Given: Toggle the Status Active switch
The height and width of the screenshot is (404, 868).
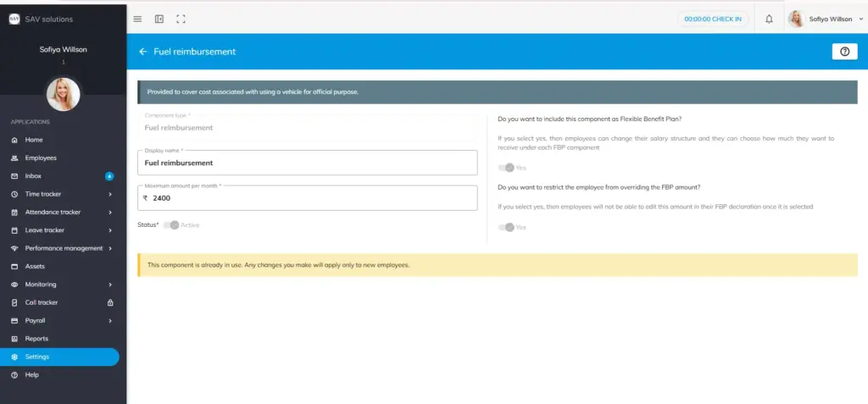Looking at the screenshot, I should (x=171, y=225).
